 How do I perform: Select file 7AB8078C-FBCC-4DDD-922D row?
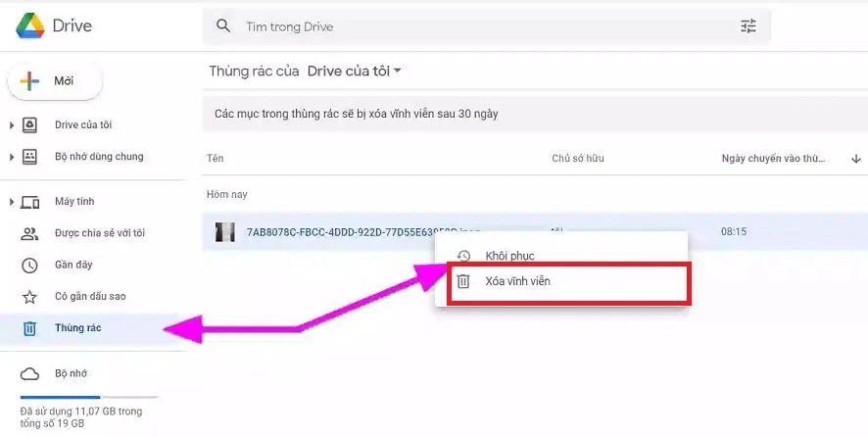[x=535, y=231]
